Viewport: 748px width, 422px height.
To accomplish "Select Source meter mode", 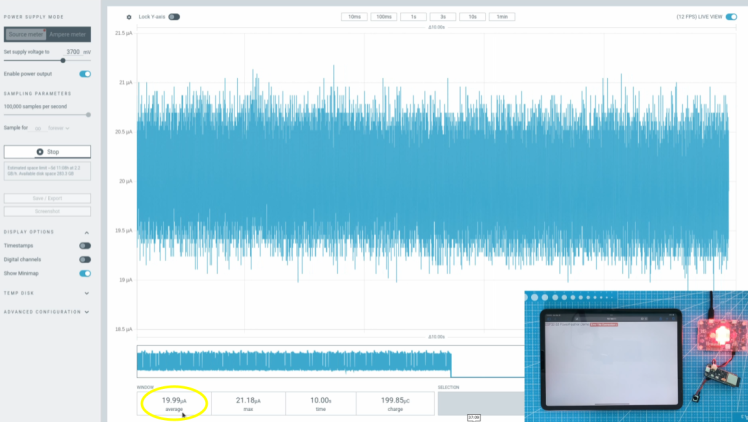I will click(x=25, y=34).
